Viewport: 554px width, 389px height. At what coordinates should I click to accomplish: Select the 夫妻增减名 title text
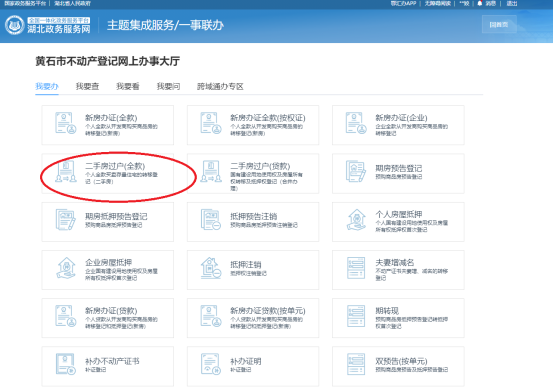[395, 263]
